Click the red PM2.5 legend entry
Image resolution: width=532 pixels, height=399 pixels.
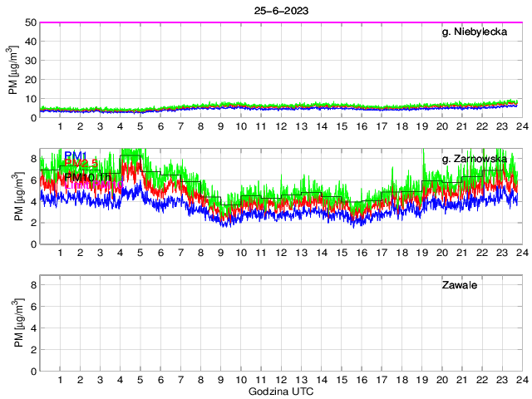pyautogui.click(x=81, y=164)
